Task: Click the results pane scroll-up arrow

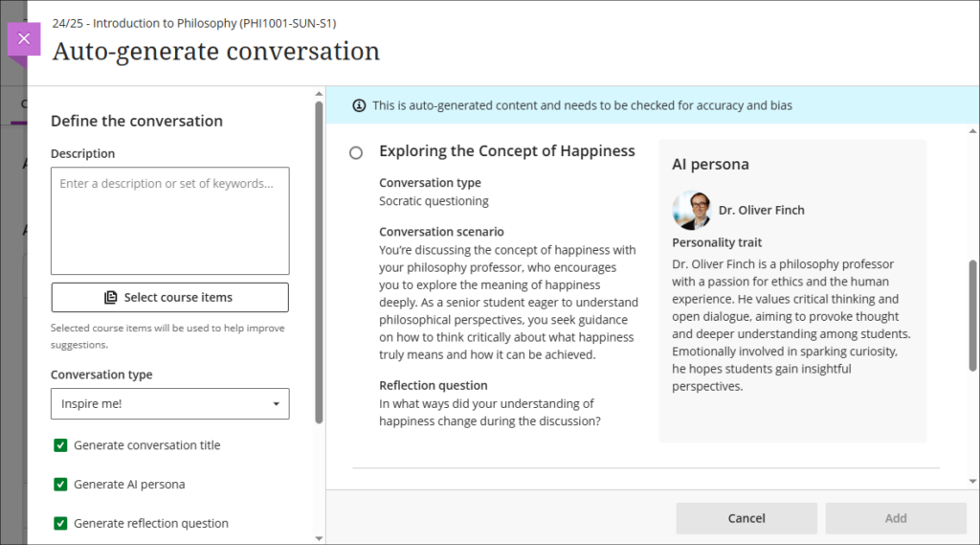Action: click(972, 131)
